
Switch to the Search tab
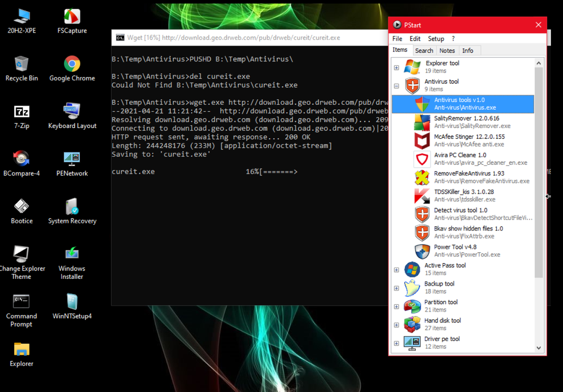[424, 50]
